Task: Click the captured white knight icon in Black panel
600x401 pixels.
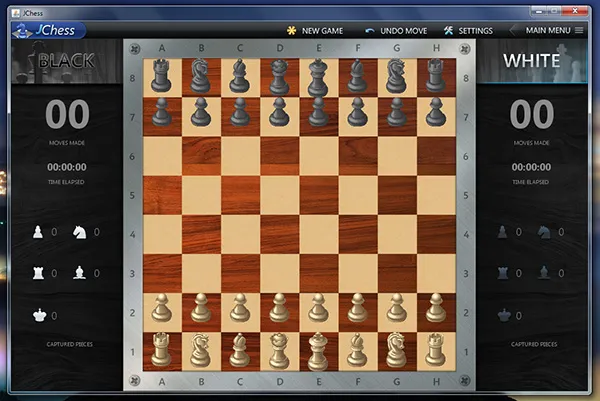Action: tap(81, 232)
